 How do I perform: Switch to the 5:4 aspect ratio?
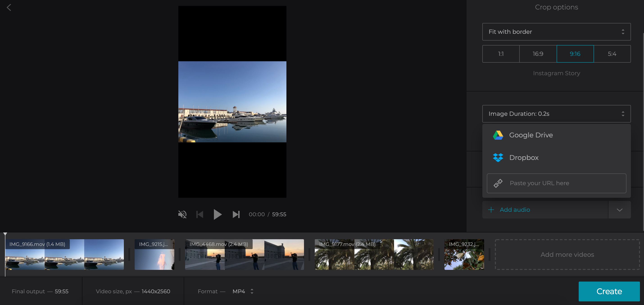click(x=612, y=54)
